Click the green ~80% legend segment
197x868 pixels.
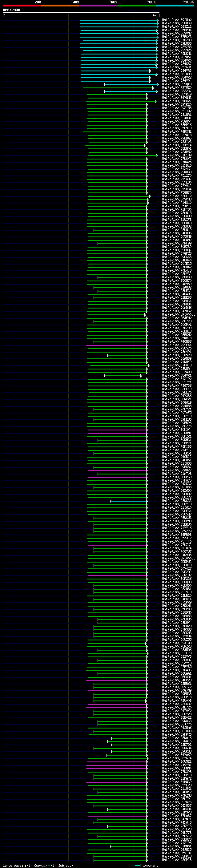click(x=137, y=6)
